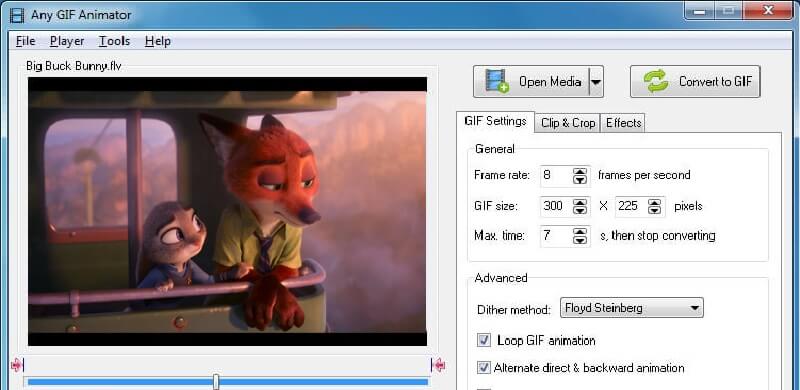This screenshot has width=800, height=390.
Task: Click the blue video timeline track
Action: tap(228, 382)
